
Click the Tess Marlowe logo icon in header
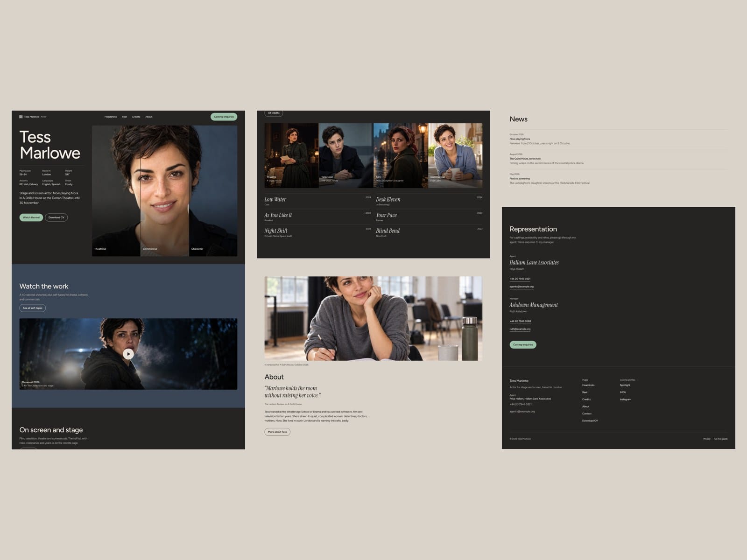[x=21, y=117]
